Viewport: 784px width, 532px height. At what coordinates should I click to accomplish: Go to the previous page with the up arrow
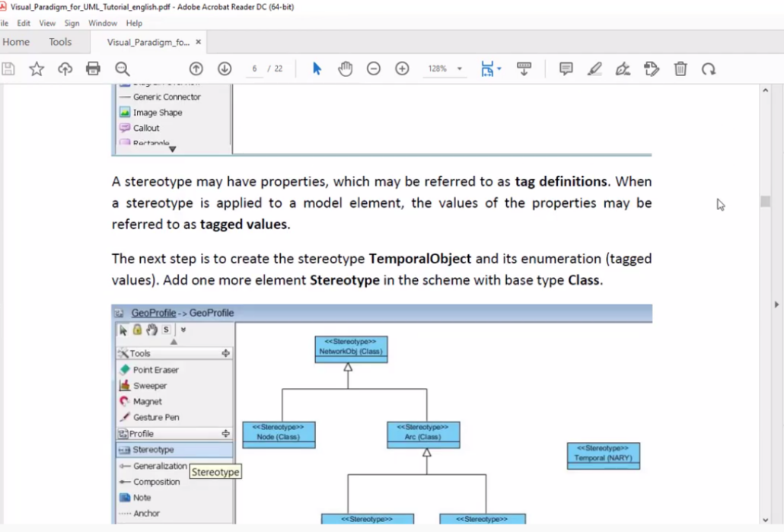point(196,68)
